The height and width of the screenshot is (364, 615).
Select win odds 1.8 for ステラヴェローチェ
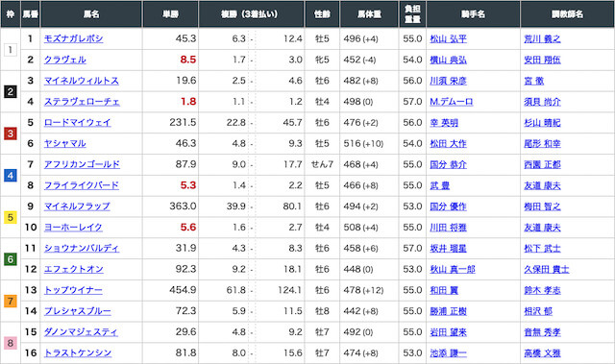(188, 102)
